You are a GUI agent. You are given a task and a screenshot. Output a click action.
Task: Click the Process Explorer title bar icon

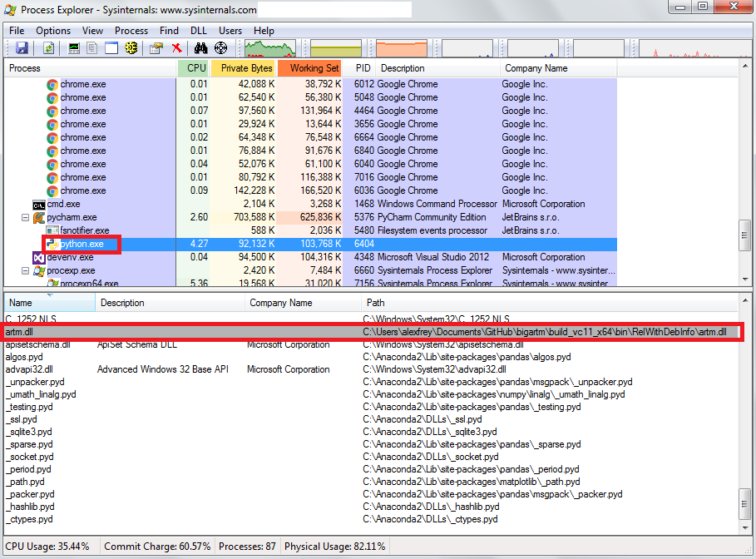[x=10, y=9]
